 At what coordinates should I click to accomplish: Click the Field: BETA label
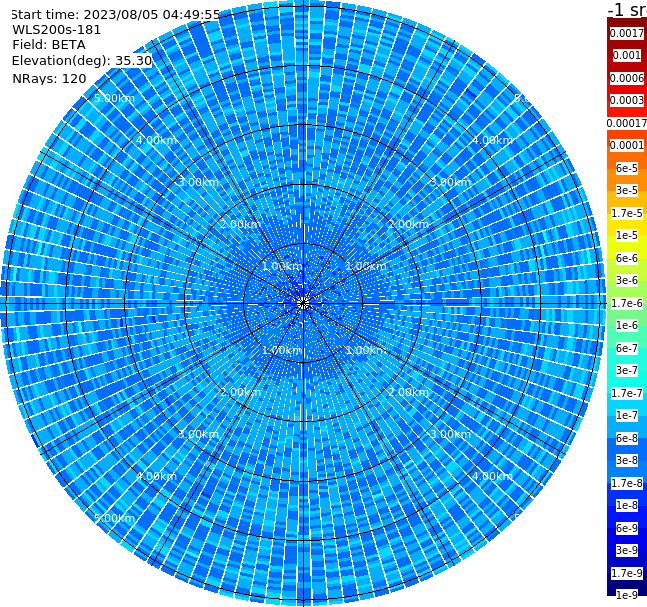click(49, 45)
